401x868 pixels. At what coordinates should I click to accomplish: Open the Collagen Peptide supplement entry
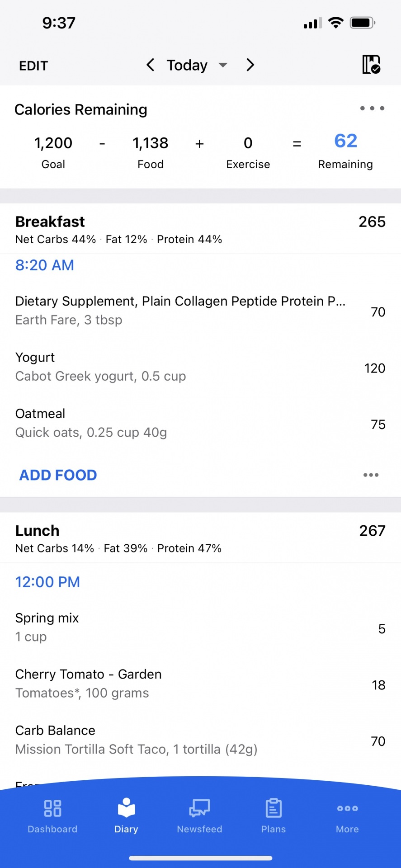(181, 311)
